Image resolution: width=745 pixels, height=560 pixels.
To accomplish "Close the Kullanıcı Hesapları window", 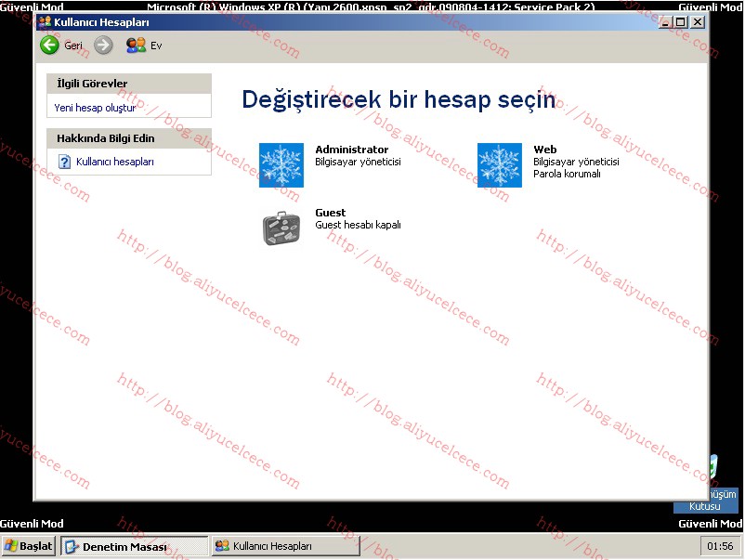I will pyautogui.click(x=698, y=22).
